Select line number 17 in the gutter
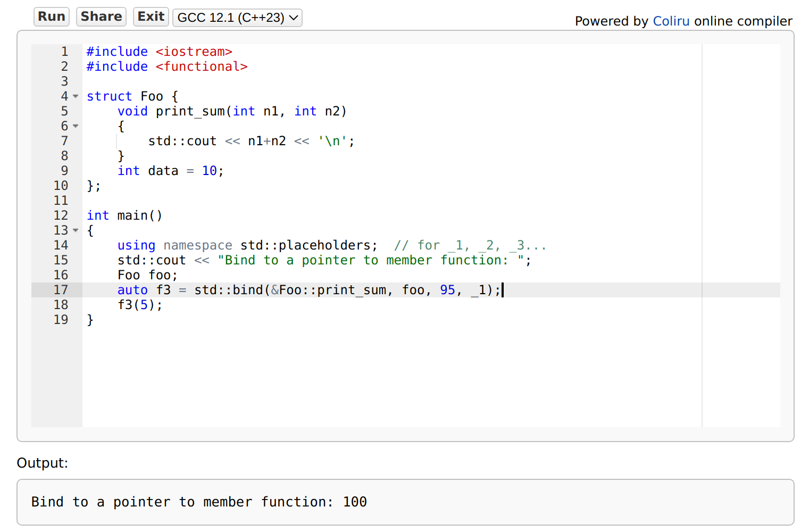Screen dimensions: 801x532 [61, 290]
